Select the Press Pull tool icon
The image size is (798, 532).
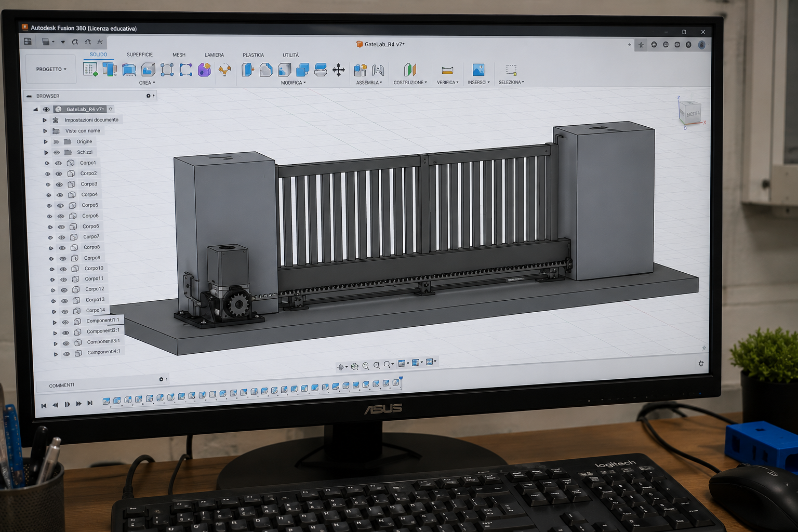[x=247, y=70]
